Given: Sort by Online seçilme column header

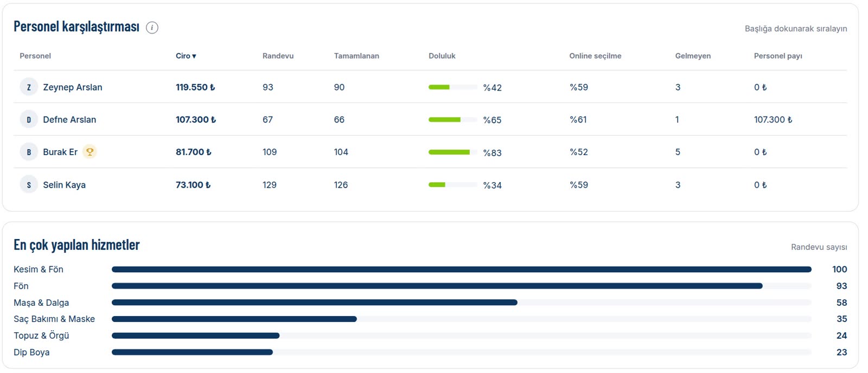Looking at the screenshot, I should [x=595, y=56].
